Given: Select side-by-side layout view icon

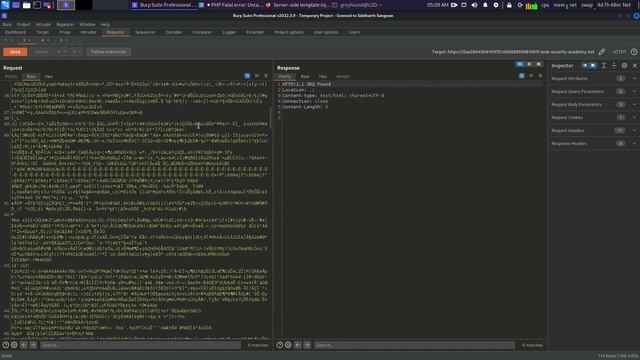Looking at the screenshot, I should (x=520, y=64).
